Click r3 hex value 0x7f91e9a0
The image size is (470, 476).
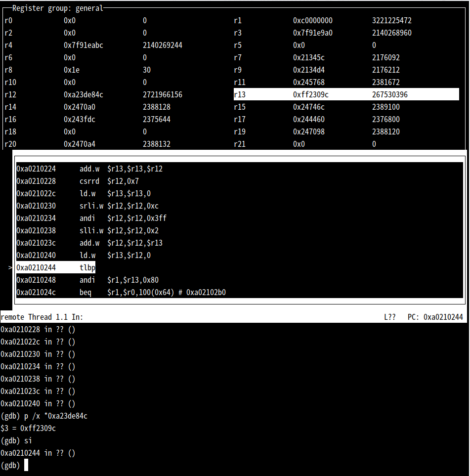pos(312,33)
